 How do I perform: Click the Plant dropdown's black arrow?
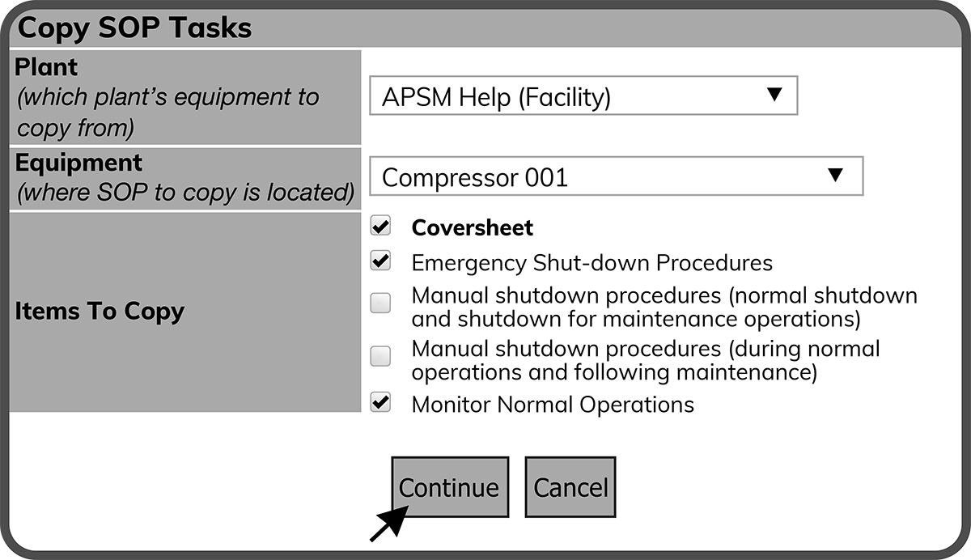(x=774, y=95)
